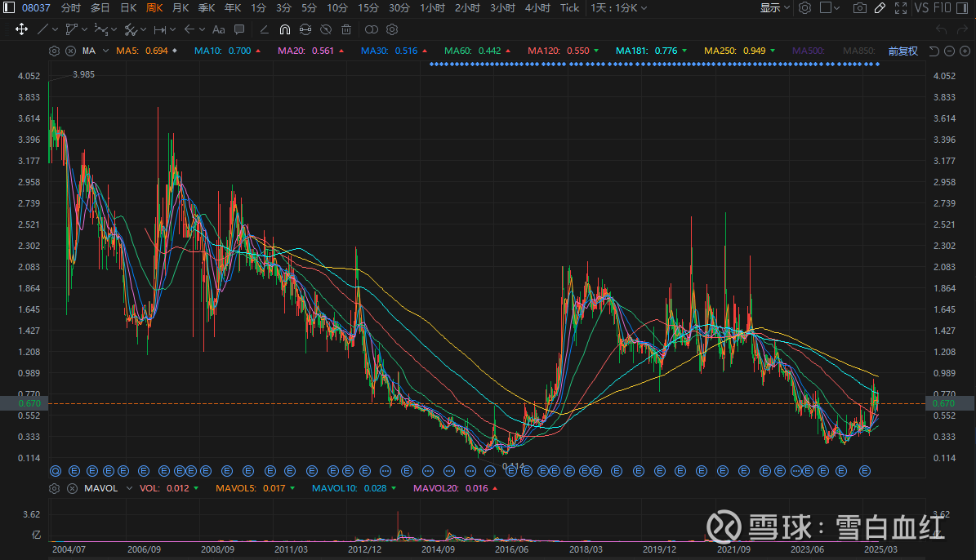976x560 pixels.
Task: Delete drawings with the trash icon
Action: 346,29
